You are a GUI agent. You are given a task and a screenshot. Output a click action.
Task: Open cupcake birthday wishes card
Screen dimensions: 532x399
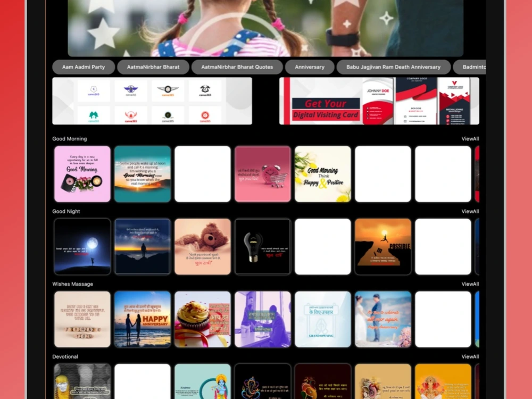pyautogui.click(x=203, y=319)
